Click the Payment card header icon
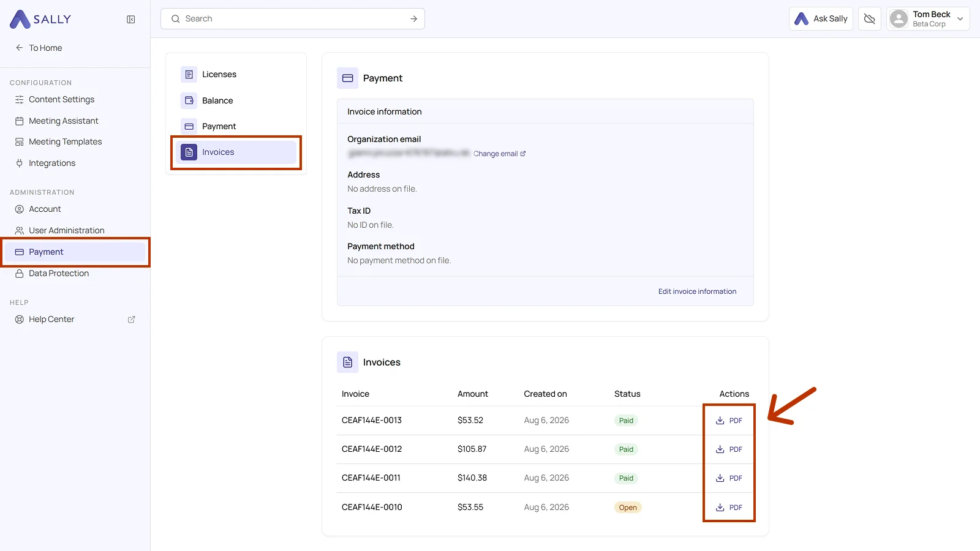The width and height of the screenshot is (980, 551). 347,78
